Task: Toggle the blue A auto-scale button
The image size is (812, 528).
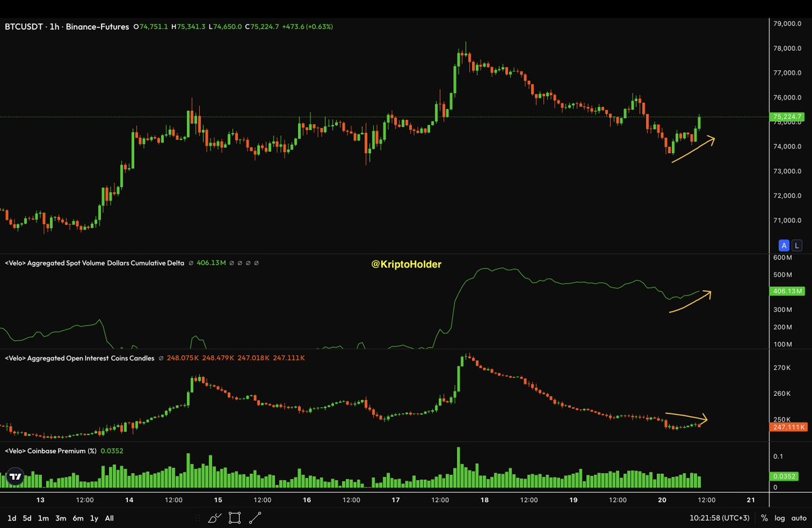Action: (784, 245)
